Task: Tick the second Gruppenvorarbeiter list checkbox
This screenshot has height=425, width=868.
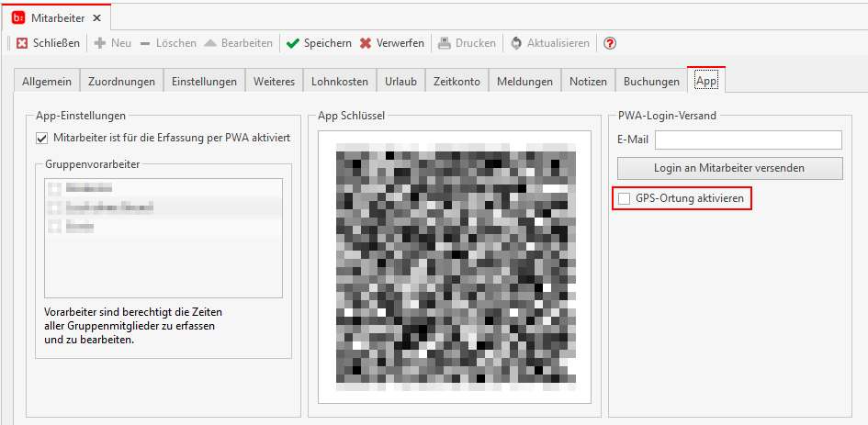Action: point(54,207)
